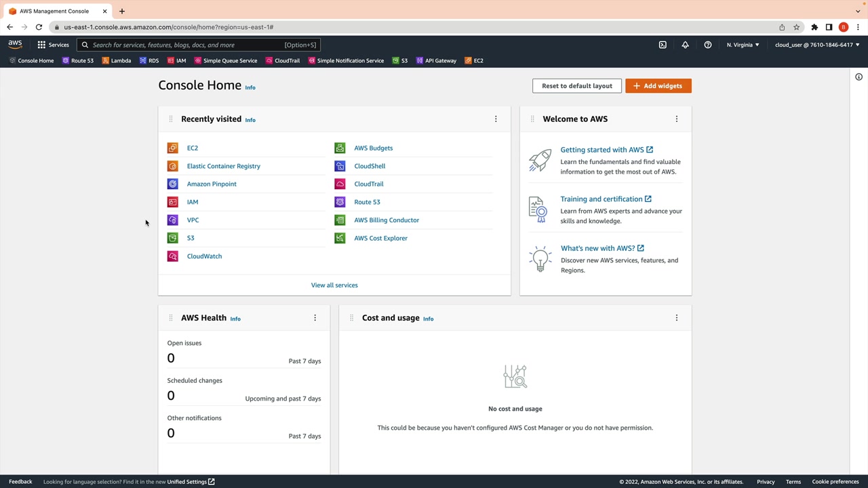Click the AWS Cost Explorer icon
Viewport: 868px width, 488px height.
pos(340,238)
